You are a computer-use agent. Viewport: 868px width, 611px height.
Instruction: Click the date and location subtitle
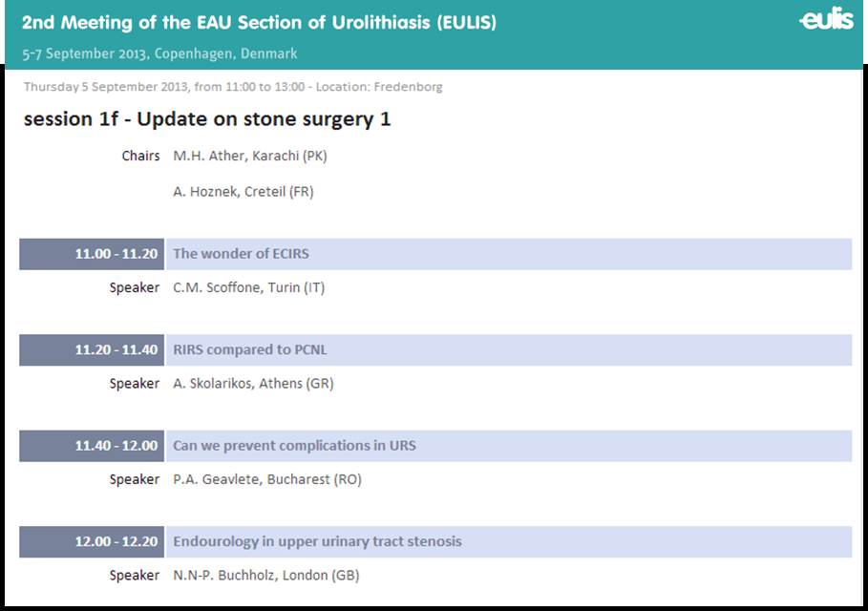159,53
